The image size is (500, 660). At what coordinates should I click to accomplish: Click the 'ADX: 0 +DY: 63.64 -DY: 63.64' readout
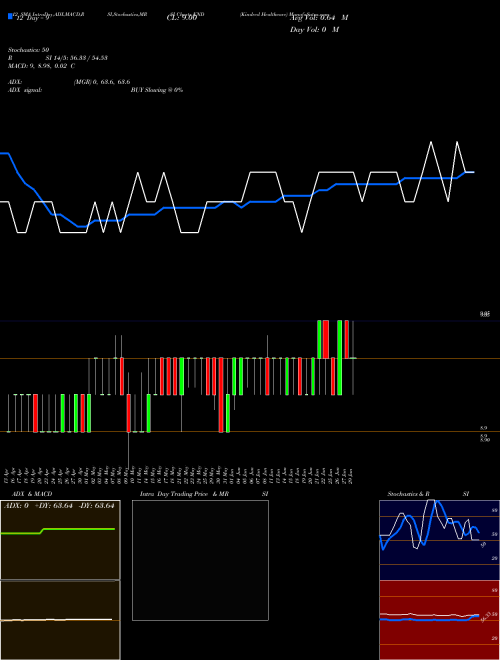(59, 506)
